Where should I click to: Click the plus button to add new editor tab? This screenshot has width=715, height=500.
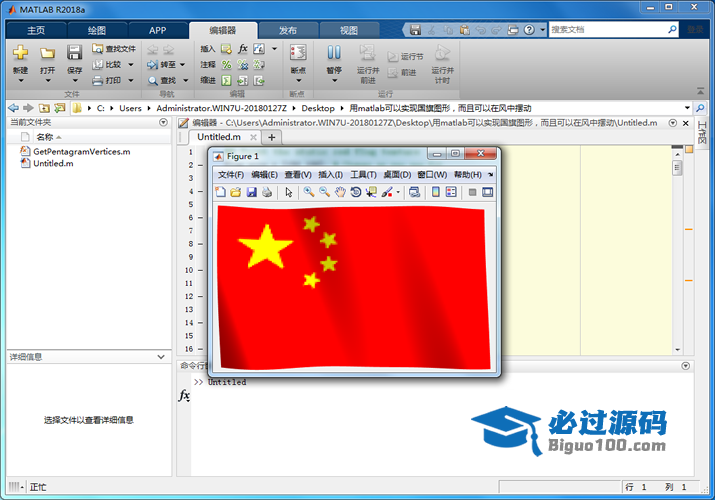tap(271, 137)
